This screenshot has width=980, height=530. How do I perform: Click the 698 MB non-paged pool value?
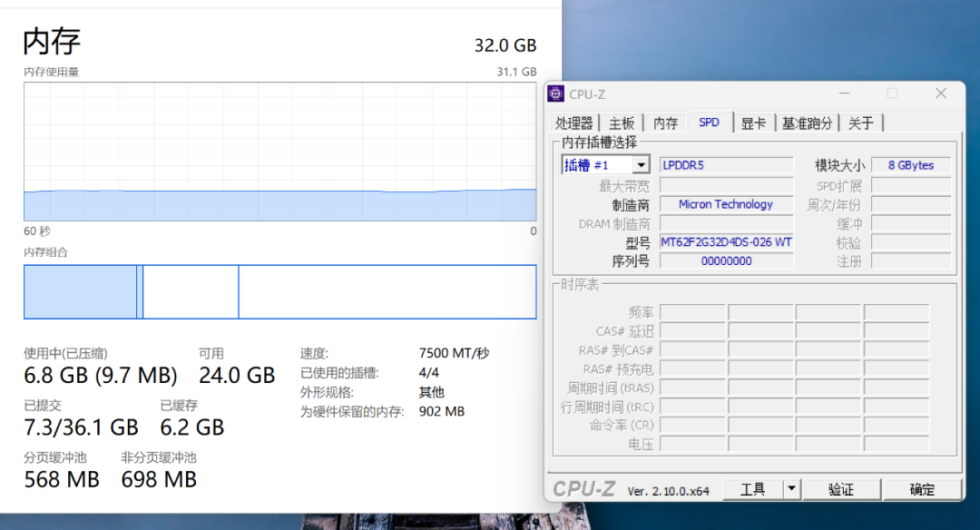point(159,479)
